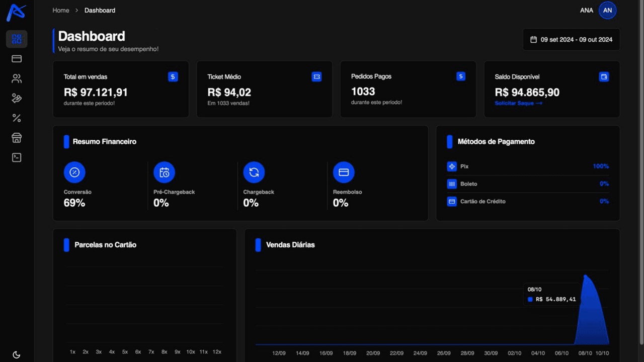
Task: Click Solicitar Saque link
Action: click(x=518, y=103)
